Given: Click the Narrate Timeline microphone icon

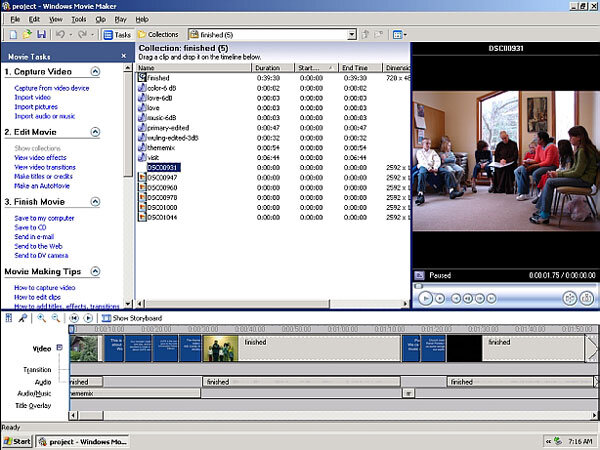Looking at the screenshot, I should (x=22, y=318).
